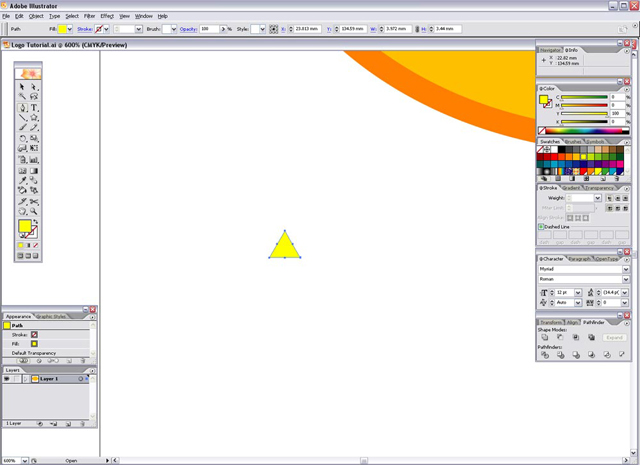Toggle Layer 1 lock column

click(16, 379)
